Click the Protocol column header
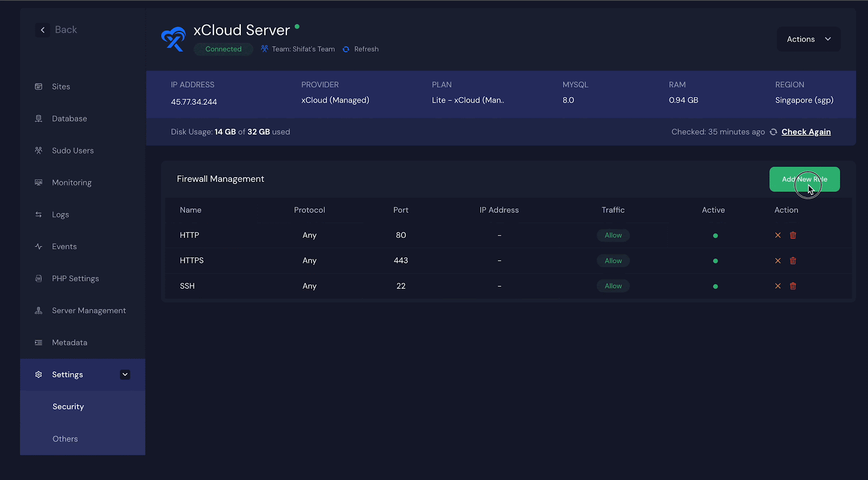Image resolution: width=868 pixels, height=480 pixels. [x=309, y=210]
